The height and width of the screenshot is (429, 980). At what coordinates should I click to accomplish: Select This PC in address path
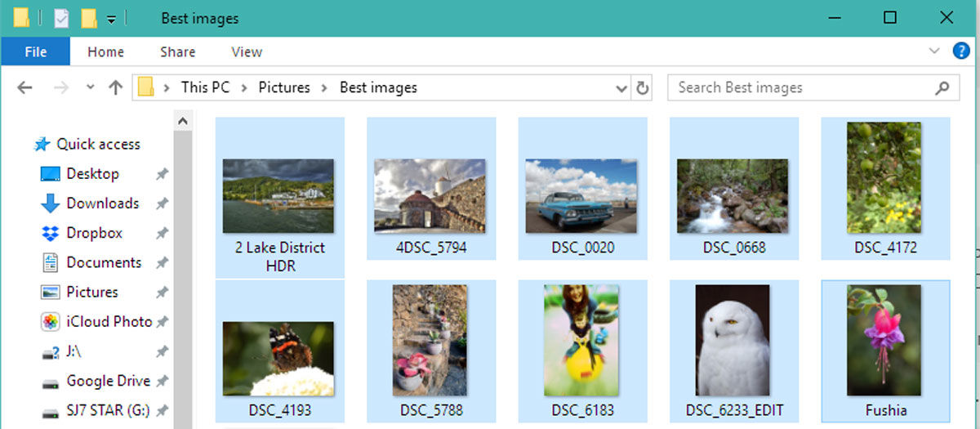(x=205, y=87)
